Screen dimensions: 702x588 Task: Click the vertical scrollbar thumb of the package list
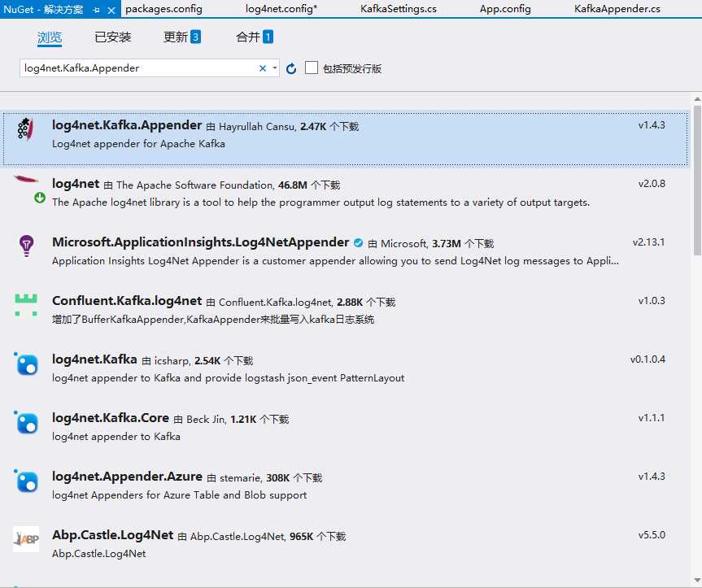697,181
